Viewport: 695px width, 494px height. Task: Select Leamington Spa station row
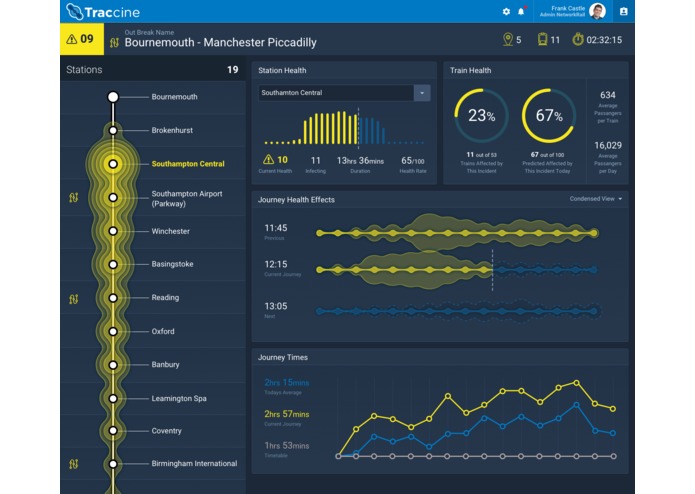click(x=153, y=398)
